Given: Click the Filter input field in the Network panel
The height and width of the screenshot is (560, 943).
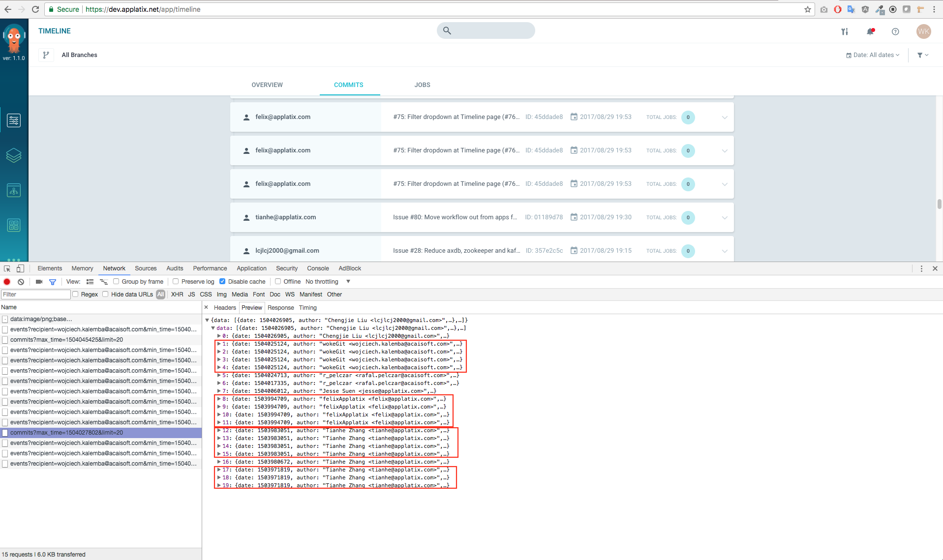Looking at the screenshot, I should click(35, 294).
